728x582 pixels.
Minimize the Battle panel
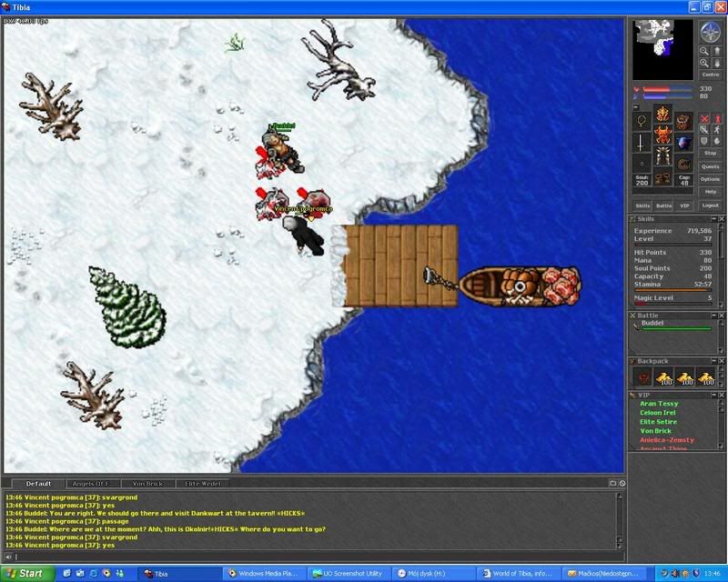click(714, 316)
